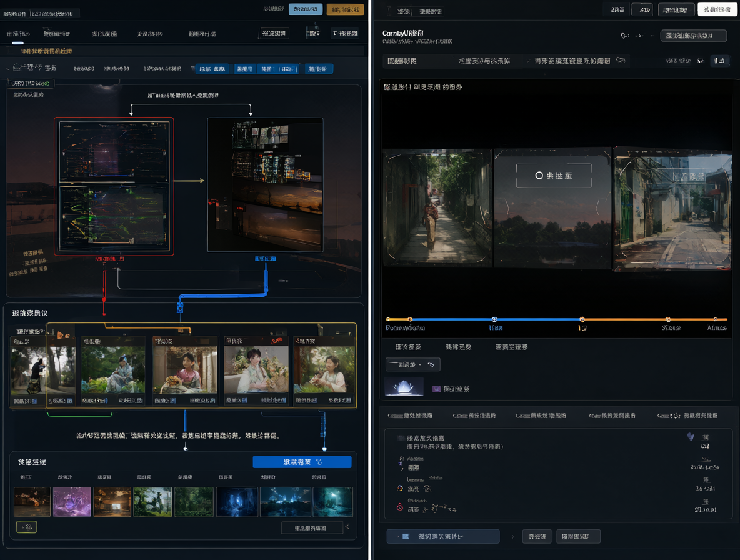Image resolution: width=740 pixels, height=560 pixels.
Task: Expand the chevron arrow after the blue checked bar
Action: [512, 536]
